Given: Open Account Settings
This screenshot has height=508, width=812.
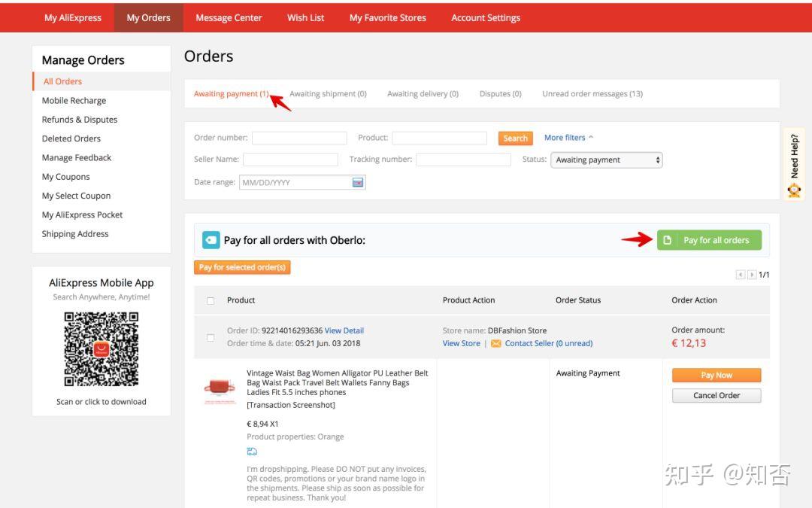Looking at the screenshot, I should coord(486,17).
